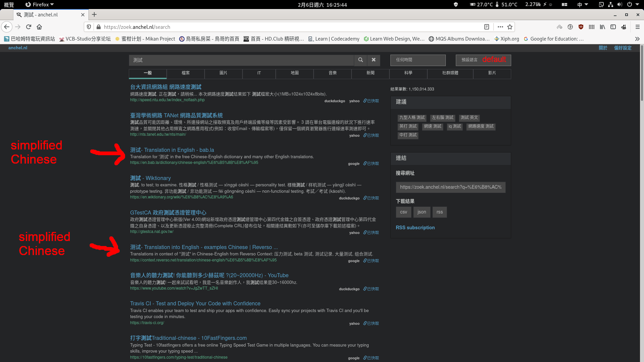Toggle the browser sidebar icon
The height and width of the screenshot is (362, 644).
pos(614,27)
